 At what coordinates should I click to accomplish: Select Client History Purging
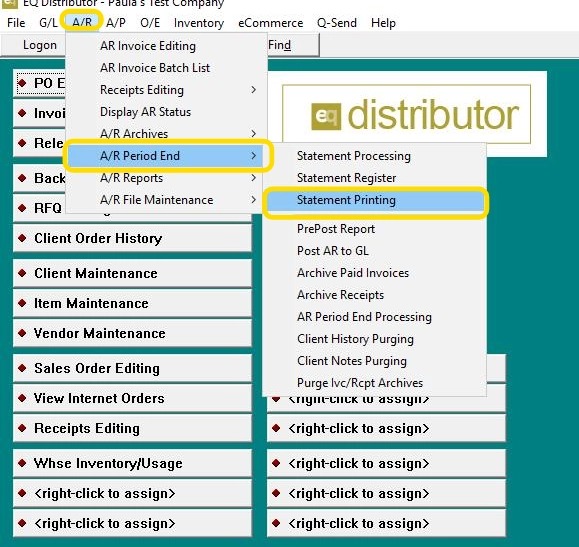(375, 339)
